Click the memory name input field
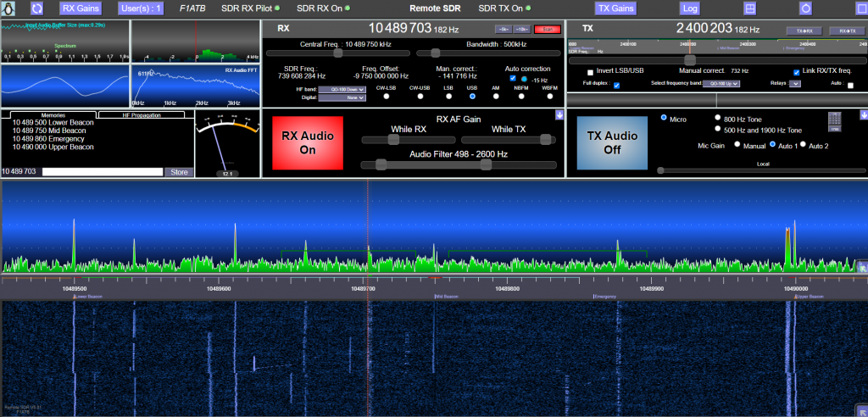The image size is (868, 417). pos(103,172)
